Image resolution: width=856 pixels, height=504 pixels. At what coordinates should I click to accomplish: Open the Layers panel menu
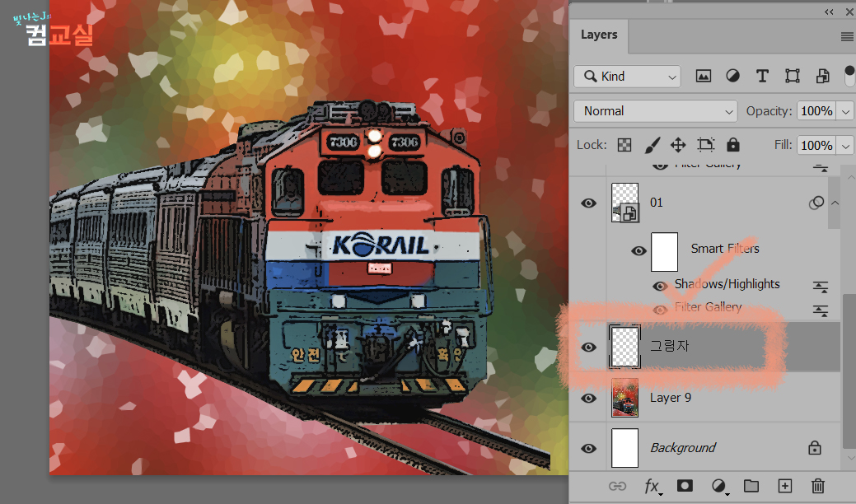(x=847, y=36)
